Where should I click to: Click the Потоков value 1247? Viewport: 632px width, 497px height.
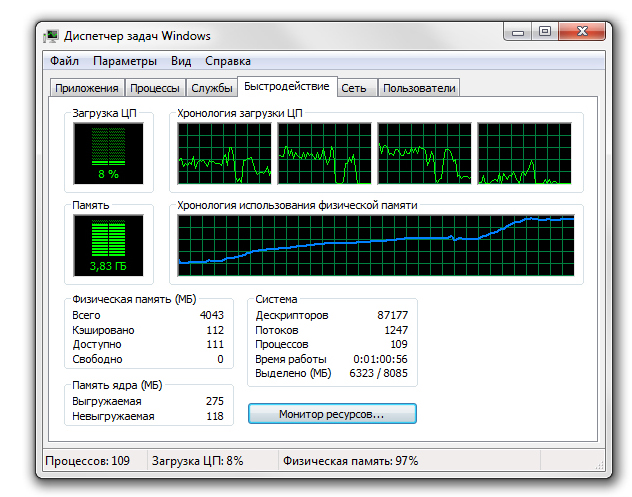coord(396,330)
